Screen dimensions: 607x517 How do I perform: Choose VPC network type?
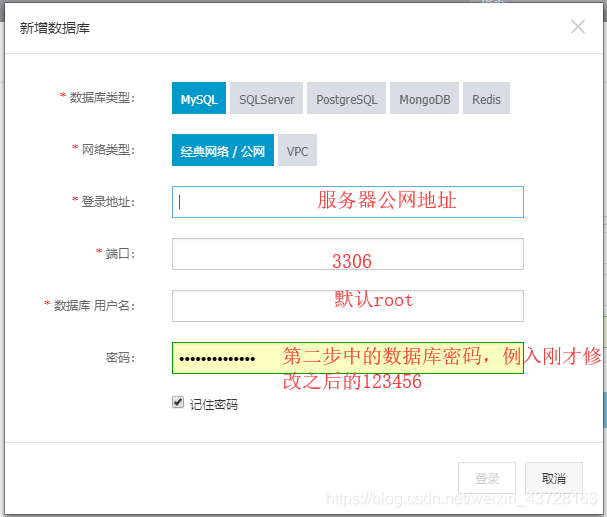[297, 150]
